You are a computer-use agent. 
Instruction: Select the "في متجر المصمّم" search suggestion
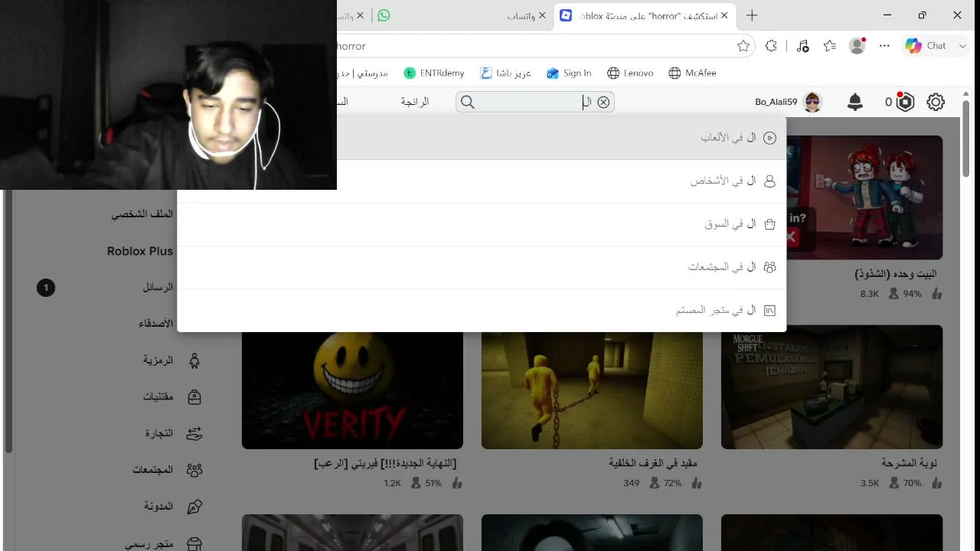(x=482, y=310)
